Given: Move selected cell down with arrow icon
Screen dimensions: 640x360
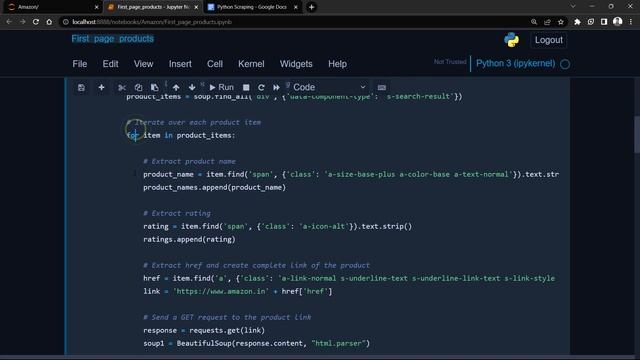Looking at the screenshot, I should (x=192, y=87).
